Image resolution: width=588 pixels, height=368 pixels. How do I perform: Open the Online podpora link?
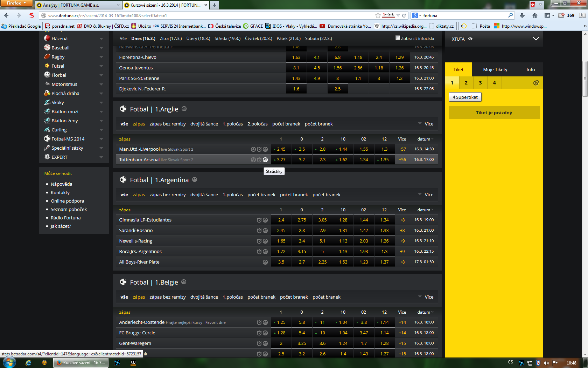tap(67, 201)
